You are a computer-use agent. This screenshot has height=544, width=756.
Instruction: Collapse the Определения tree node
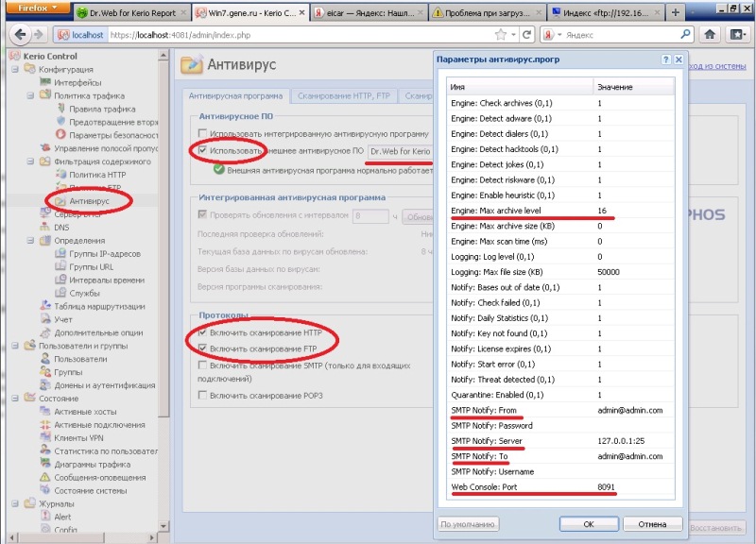[x=30, y=241]
